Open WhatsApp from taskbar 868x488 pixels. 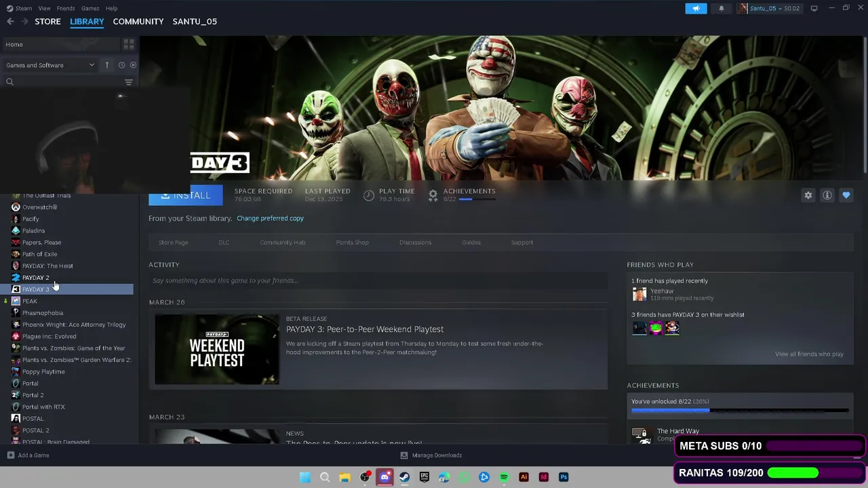(x=464, y=477)
